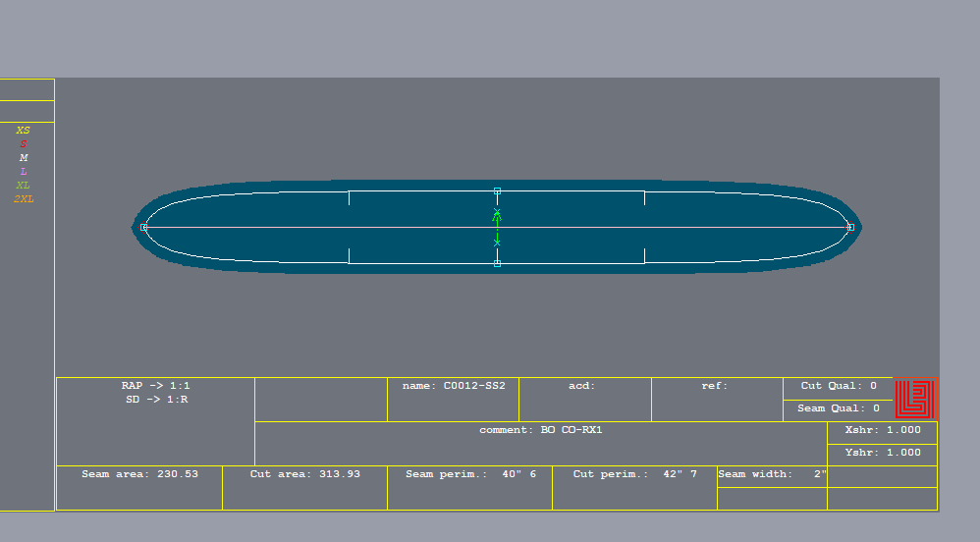
Task: Select the purple L size label
Action: [24, 171]
